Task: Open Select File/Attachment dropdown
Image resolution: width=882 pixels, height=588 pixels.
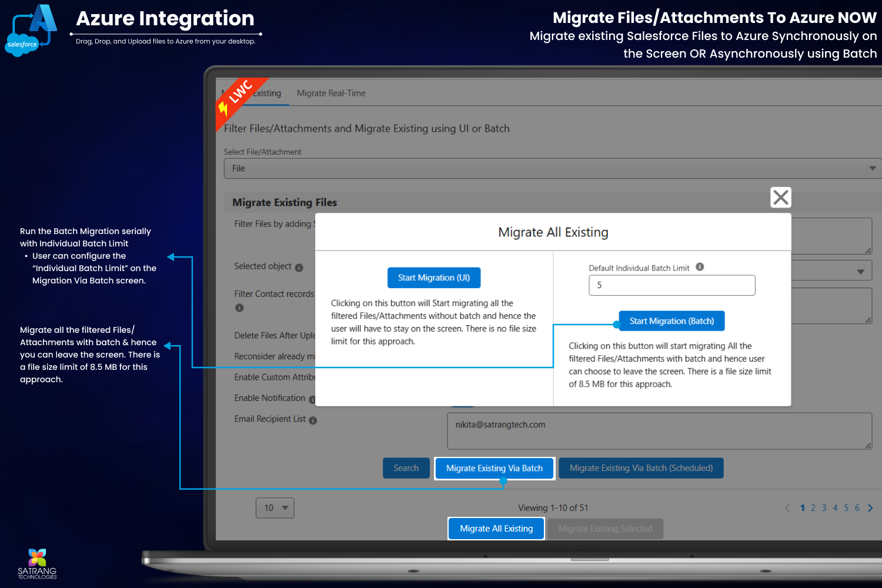Action: tap(553, 168)
